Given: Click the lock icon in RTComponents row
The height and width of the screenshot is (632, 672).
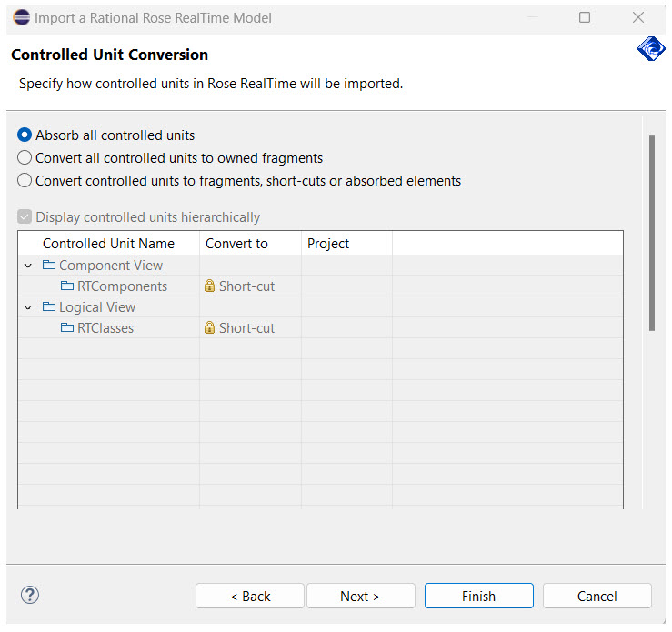Looking at the screenshot, I should pyautogui.click(x=210, y=286).
